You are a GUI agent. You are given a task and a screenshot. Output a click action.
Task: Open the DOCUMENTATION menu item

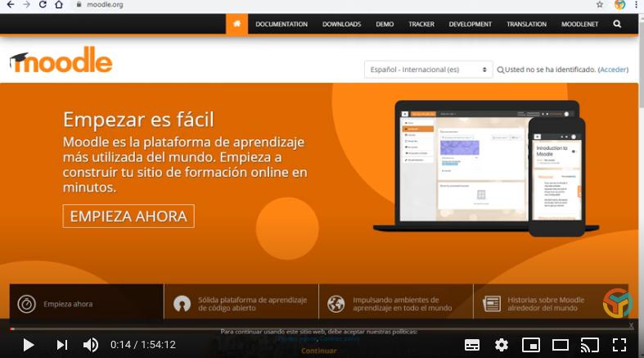coord(281,24)
